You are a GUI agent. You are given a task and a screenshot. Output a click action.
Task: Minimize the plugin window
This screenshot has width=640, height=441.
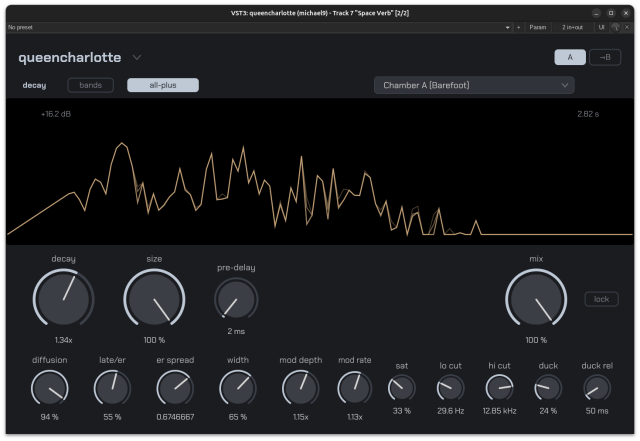(x=596, y=13)
